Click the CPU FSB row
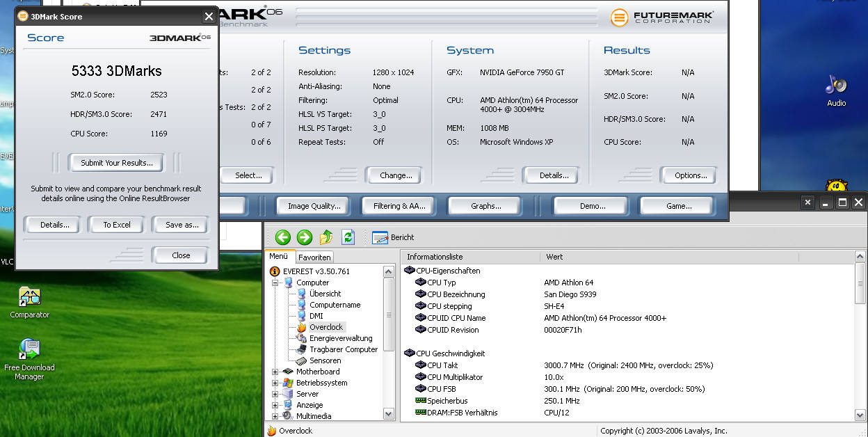Viewport: 868px width, 437px height. pos(627,389)
